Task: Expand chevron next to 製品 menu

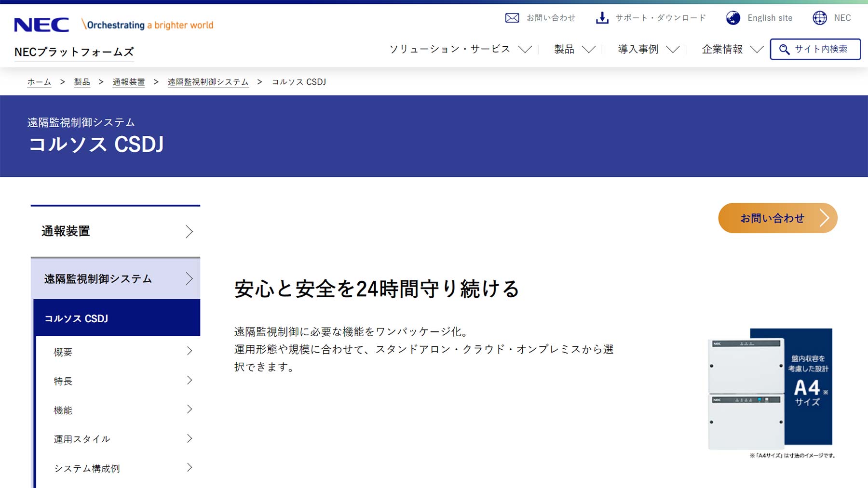Action: pos(588,49)
